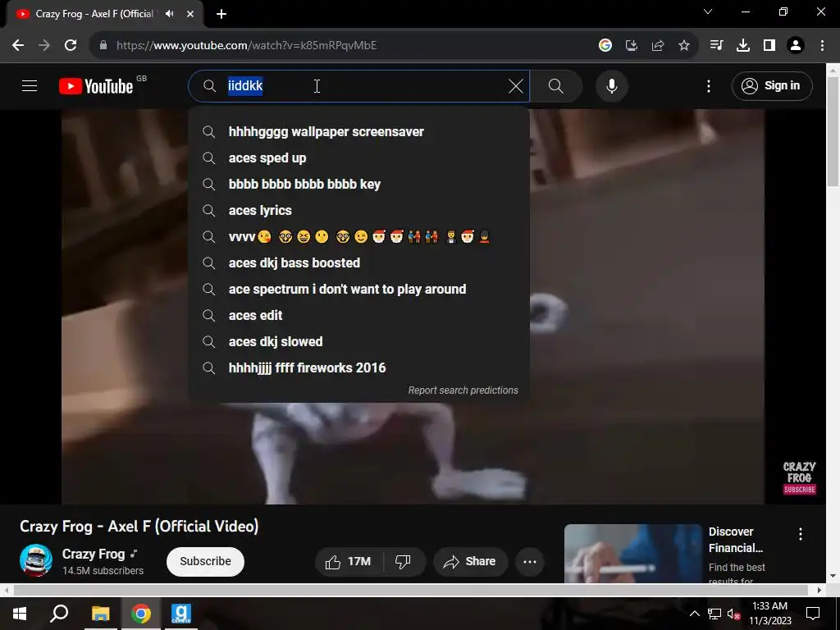Click the install app icon in address bar
Viewport: 840px width, 630px height.
click(x=632, y=46)
